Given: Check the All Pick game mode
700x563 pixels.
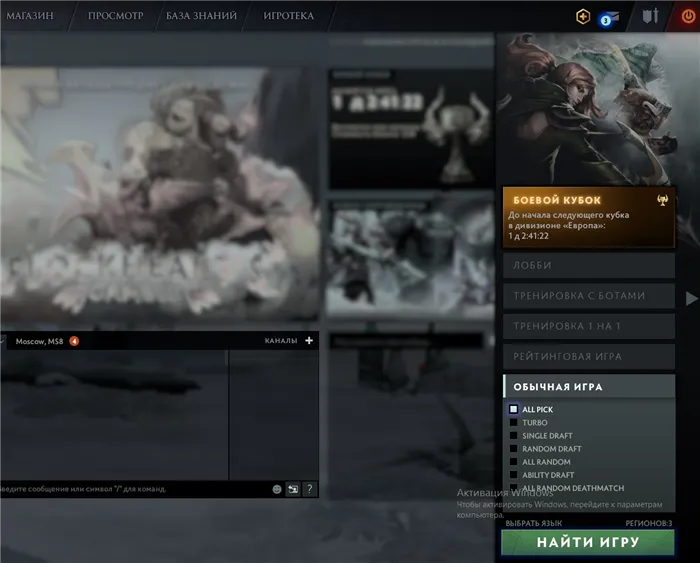Looking at the screenshot, I should [x=513, y=409].
